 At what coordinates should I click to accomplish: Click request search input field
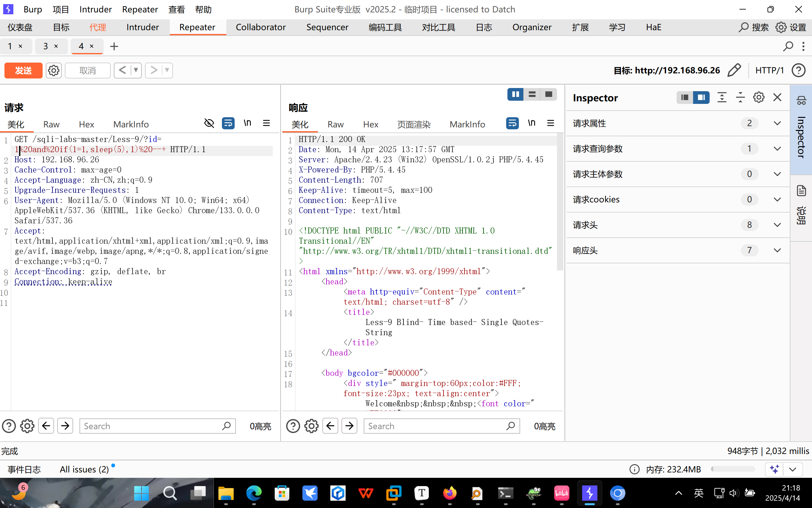click(x=157, y=426)
